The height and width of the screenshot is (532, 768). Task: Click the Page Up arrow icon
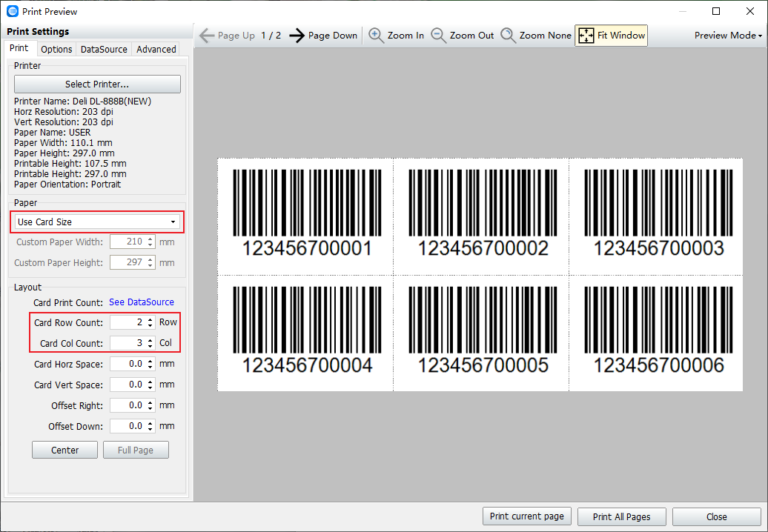[x=207, y=36]
